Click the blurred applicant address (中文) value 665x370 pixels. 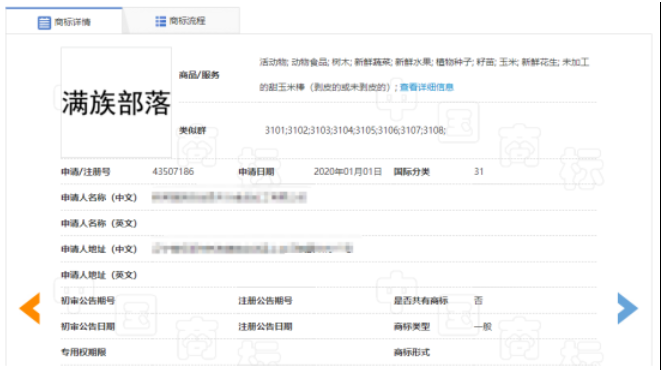pos(252,248)
